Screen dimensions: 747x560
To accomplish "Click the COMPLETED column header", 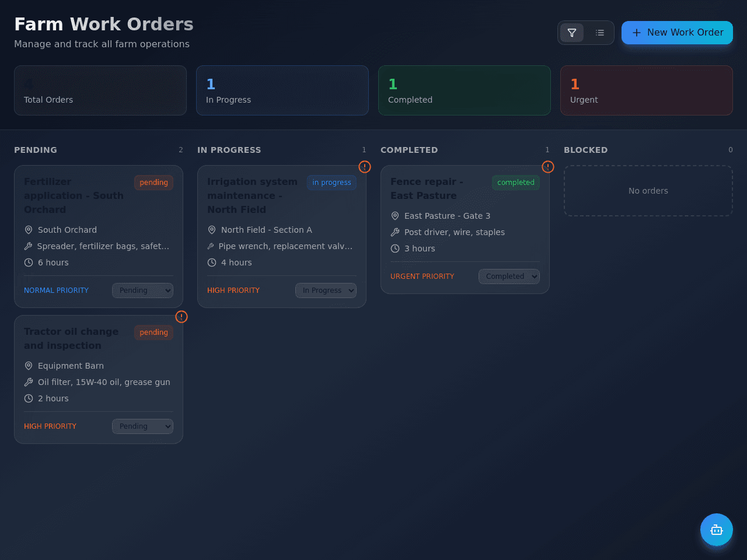I will (409, 150).
